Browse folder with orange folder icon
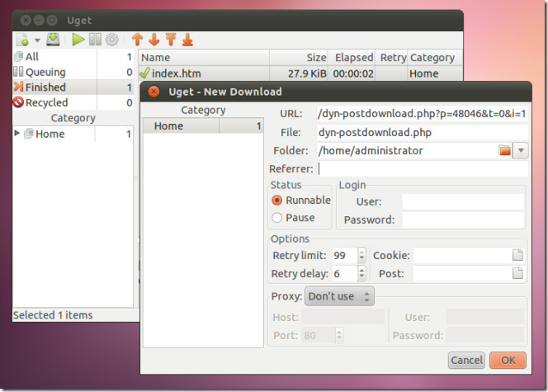The image size is (548, 392). (504, 150)
